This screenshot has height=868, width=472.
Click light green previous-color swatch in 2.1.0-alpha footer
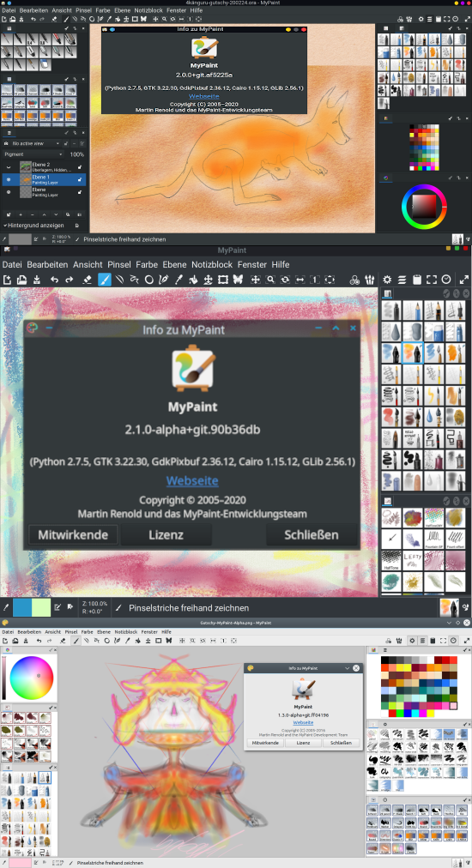pyautogui.click(x=41, y=607)
